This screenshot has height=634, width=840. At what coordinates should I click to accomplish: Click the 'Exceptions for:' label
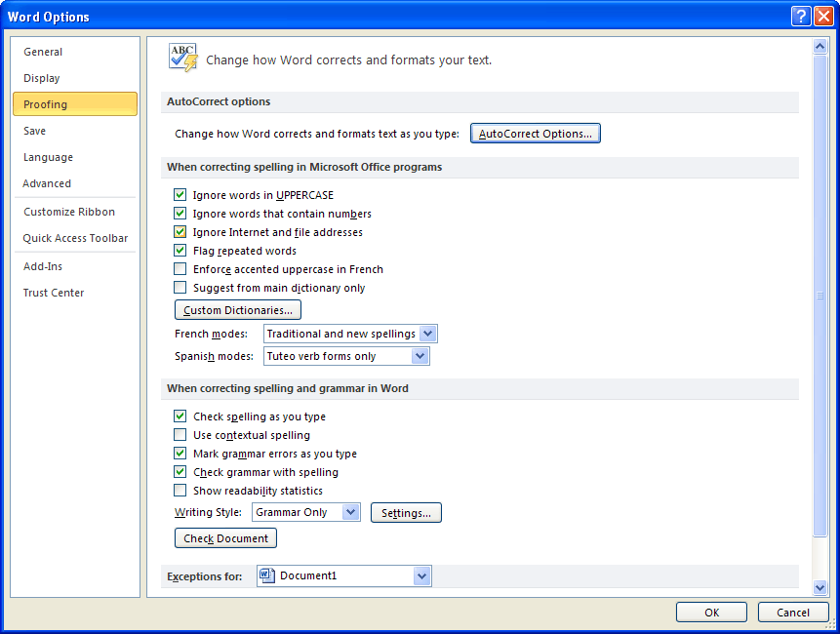[x=204, y=576]
